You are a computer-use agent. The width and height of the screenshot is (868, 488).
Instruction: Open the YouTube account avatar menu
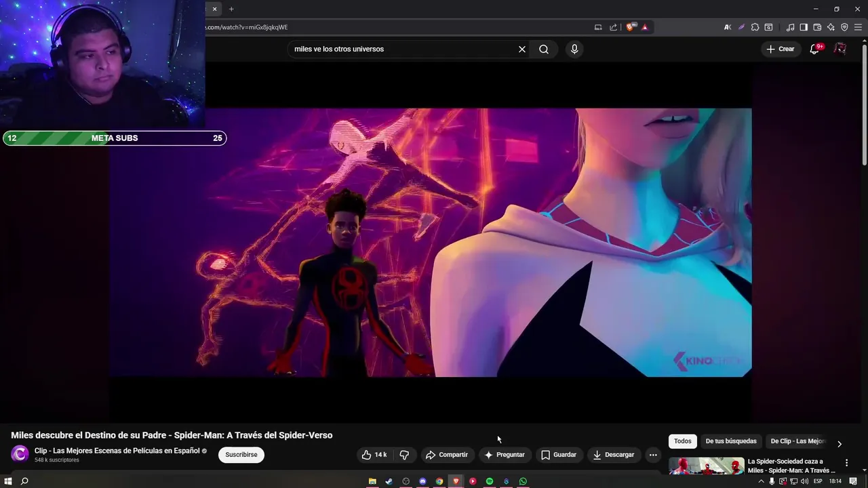[840, 49]
